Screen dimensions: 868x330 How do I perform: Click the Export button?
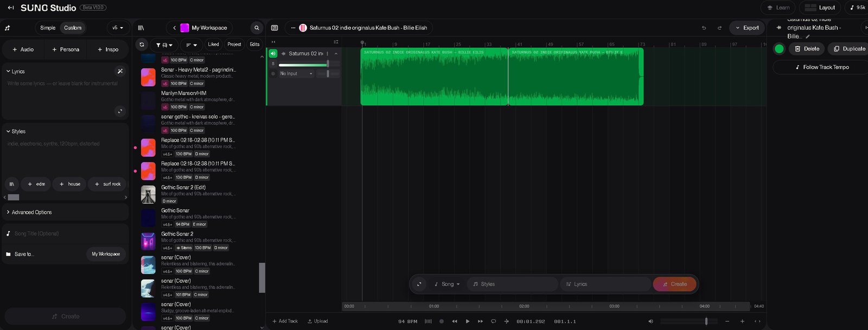[747, 28]
